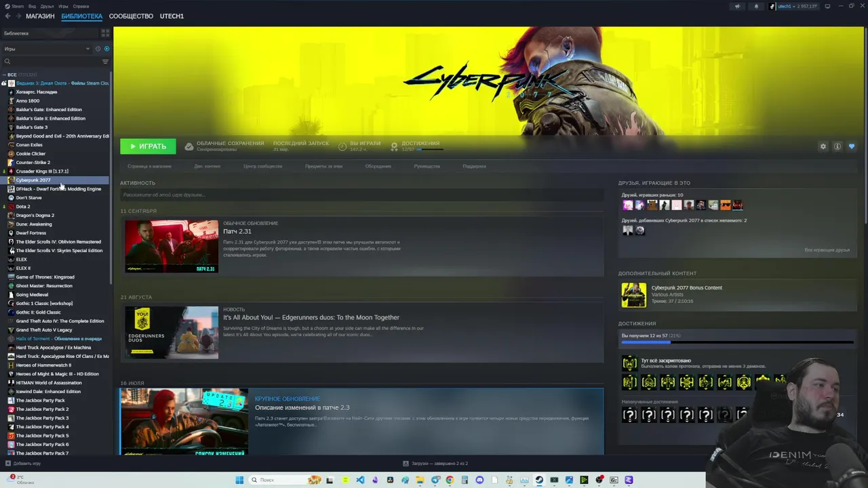Open the Друзья menu

pos(47,6)
